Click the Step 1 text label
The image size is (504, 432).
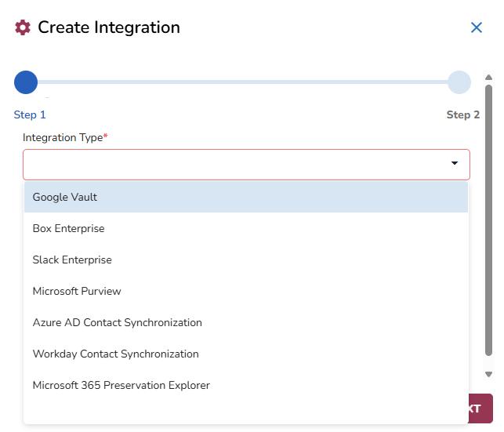(x=30, y=115)
